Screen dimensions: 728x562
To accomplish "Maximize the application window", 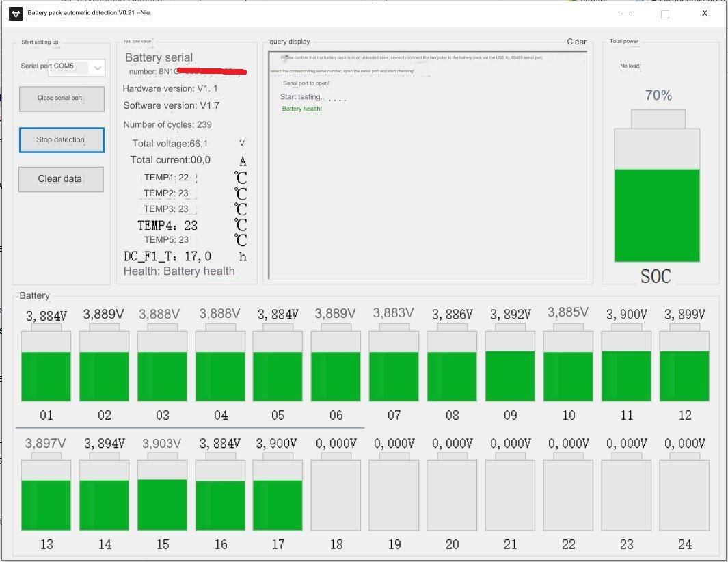I will (x=664, y=14).
